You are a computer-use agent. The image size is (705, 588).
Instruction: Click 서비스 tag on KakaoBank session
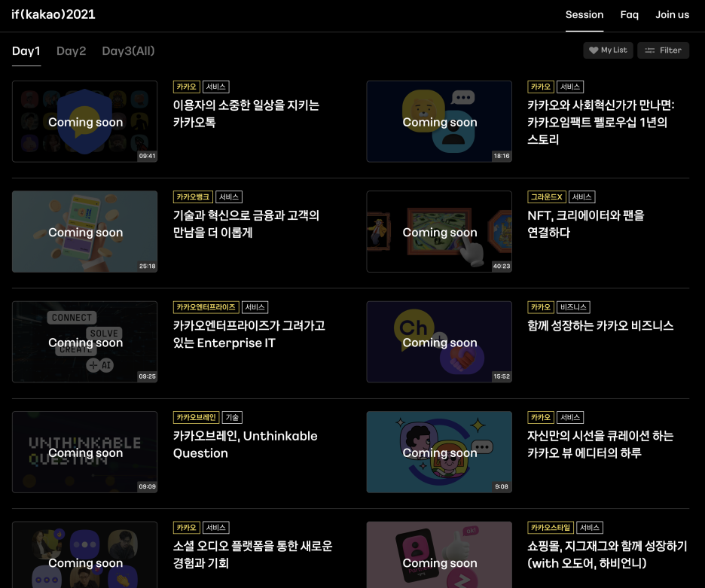[x=229, y=197]
